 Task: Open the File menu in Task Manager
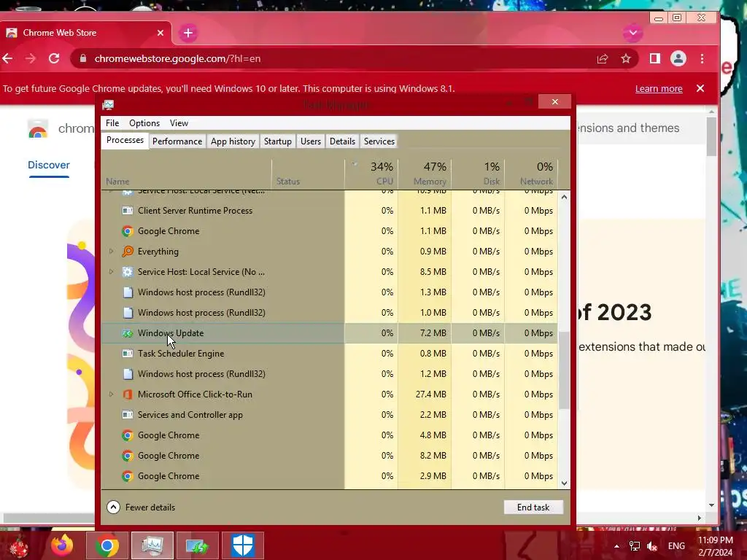[x=112, y=123]
